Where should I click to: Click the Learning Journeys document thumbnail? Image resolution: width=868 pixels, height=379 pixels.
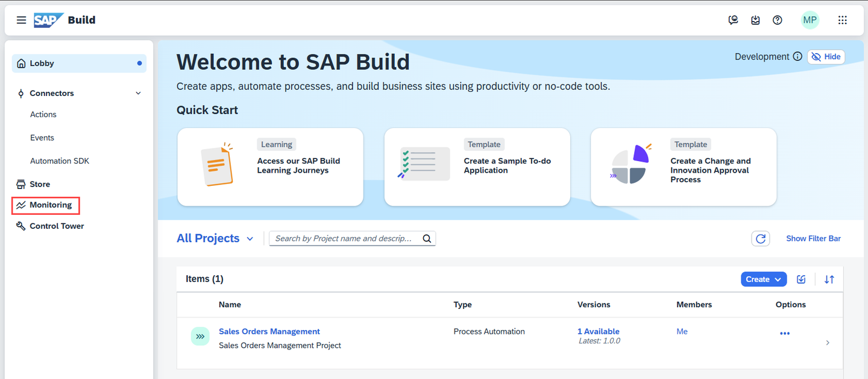(216, 165)
